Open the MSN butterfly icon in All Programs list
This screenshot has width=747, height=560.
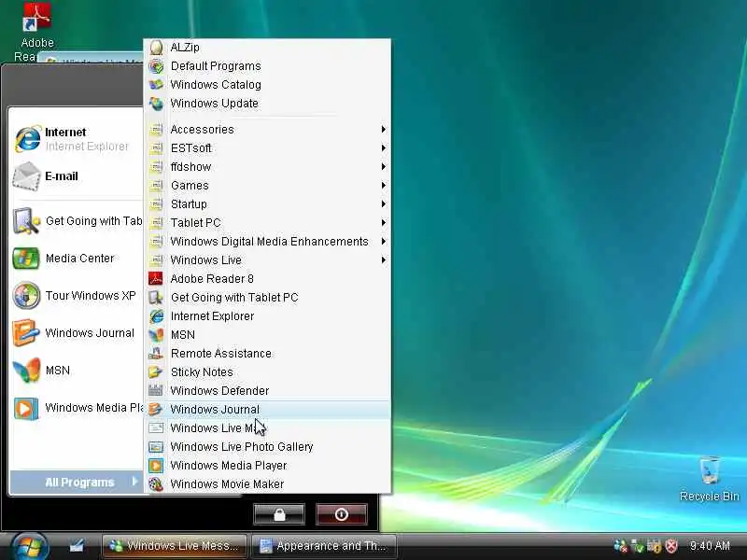[x=156, y=335]
